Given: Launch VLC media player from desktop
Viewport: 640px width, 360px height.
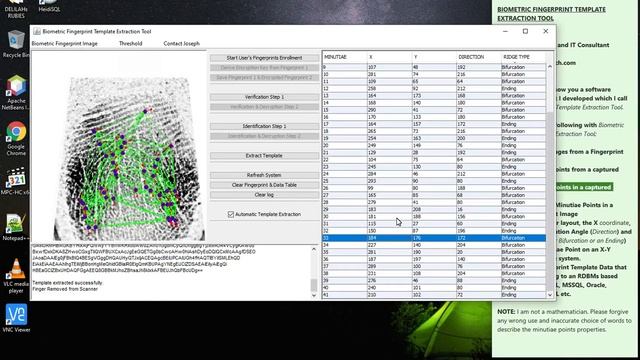Looking at the screenshot, I should point(16,276).
